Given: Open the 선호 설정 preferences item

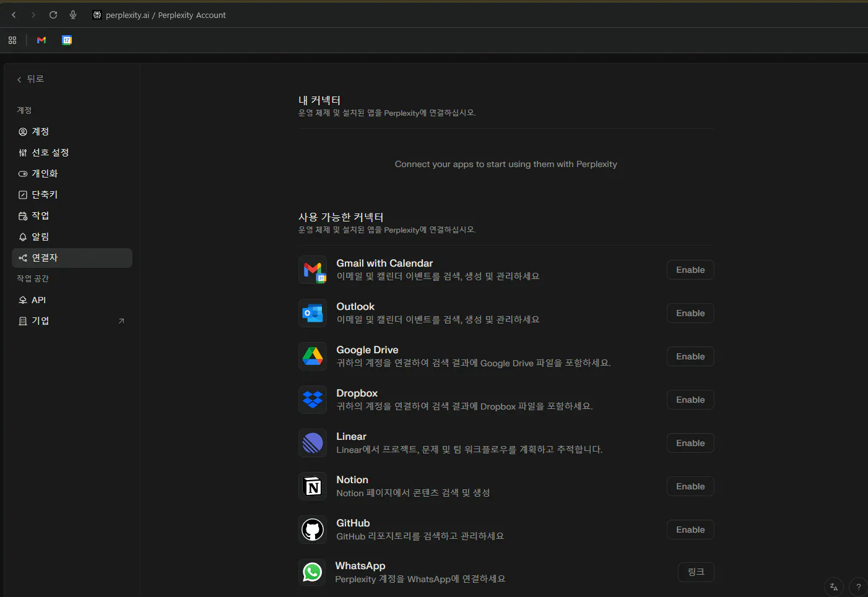Looking at the screenshot, I should click(x=72, y=153).
